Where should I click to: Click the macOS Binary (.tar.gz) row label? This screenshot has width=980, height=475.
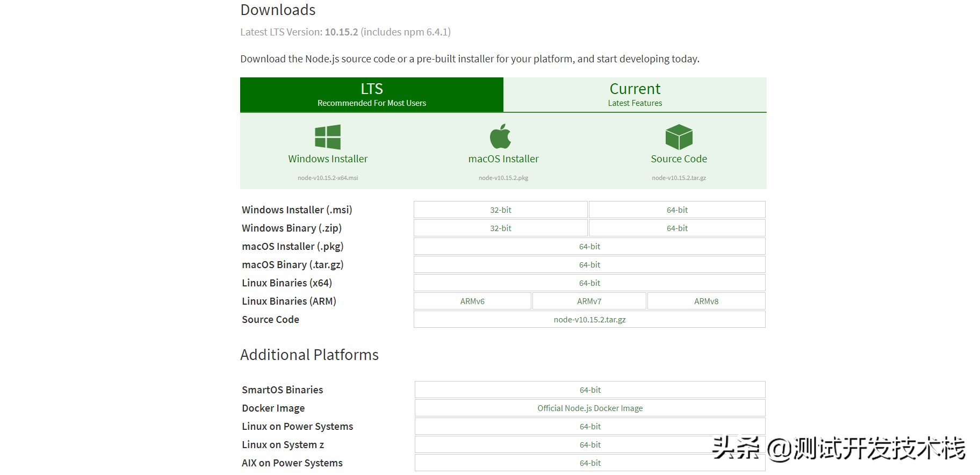(293, 264)
